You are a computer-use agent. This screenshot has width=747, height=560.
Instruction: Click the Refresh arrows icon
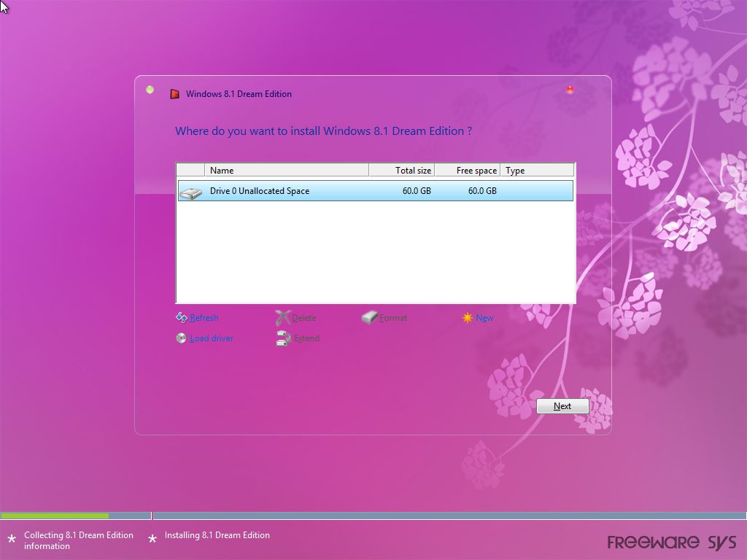point(182,317)
